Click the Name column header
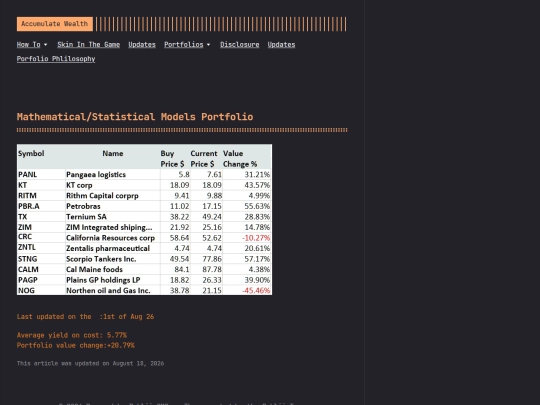Viewport: 540px width, 405px height. coord(113,157)
